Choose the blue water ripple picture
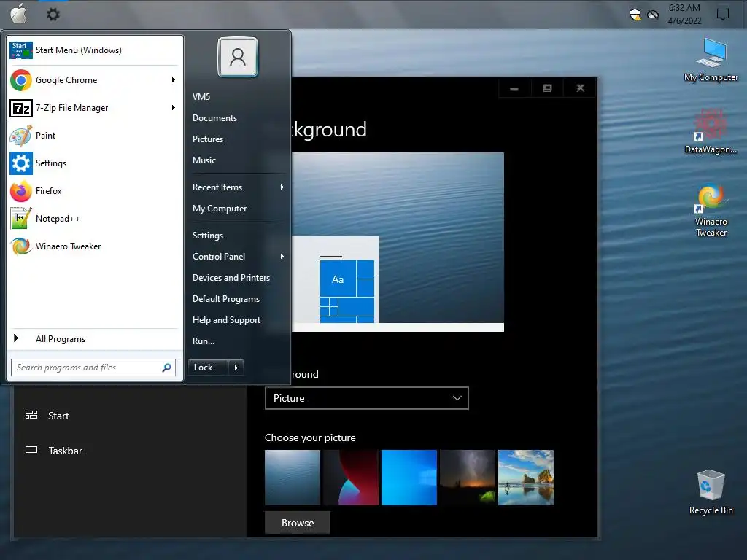 [x=293, y=478]
